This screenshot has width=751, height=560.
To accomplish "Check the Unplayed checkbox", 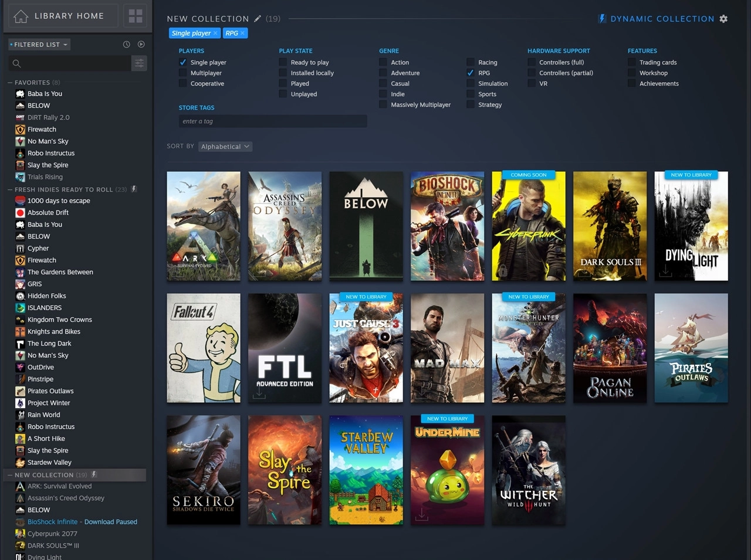I will pos(283,94).
